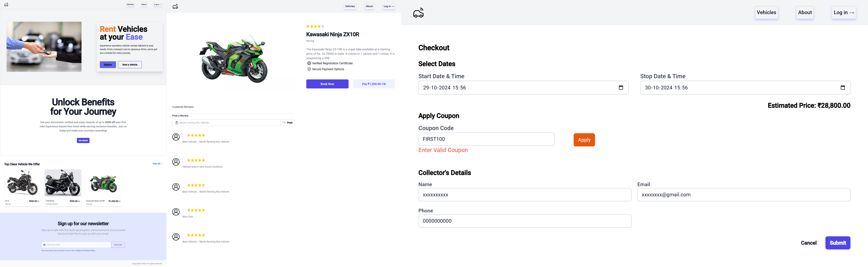Click the Pay ₹1,200.00 /Hr button
The width and height of the screenshot is (868, 267).
[x=374, y=84]
